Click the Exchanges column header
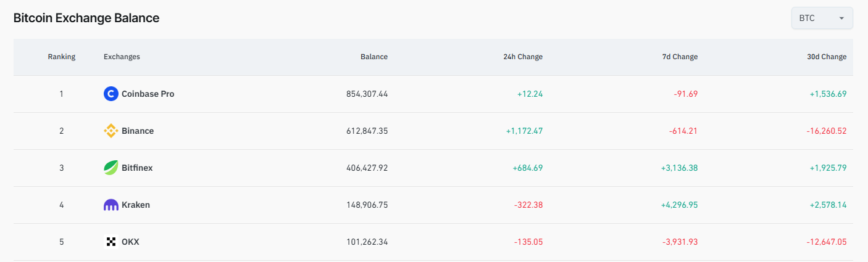The image size is (868, 262). point(122,57)
